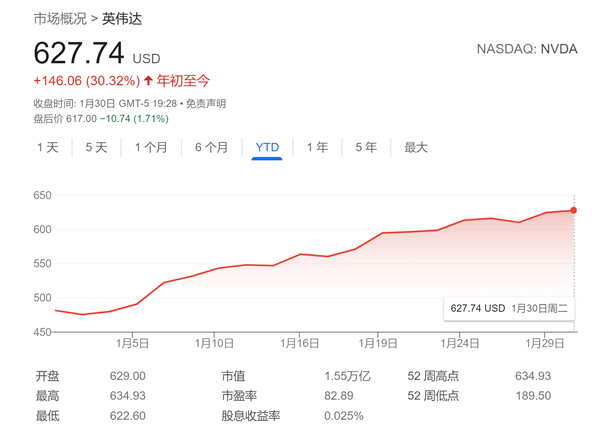Screen dimensions: 600x432
Task: Click the 52 周高点 value 634.93
Action: tap(531, 376)
